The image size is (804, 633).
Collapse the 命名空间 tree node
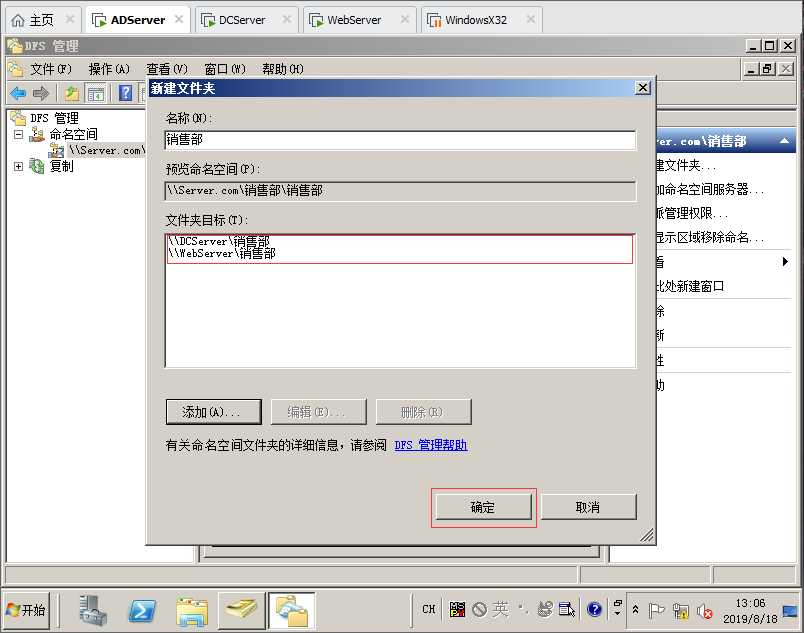pos(18,134)
